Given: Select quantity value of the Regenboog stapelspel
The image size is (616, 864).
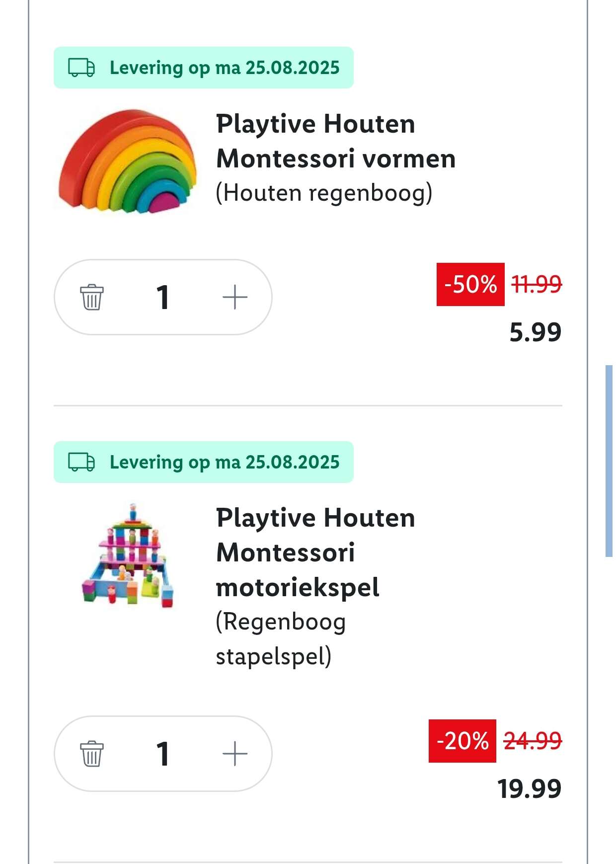Looking at the screenshot, I should (162, 754).
